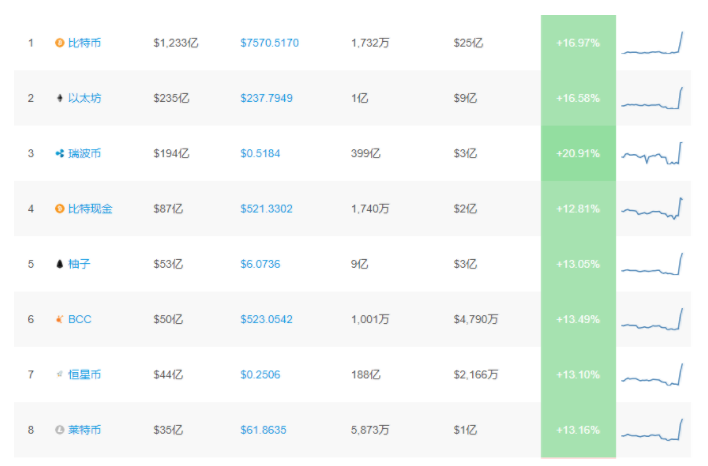Viewport: 708px width, 466px height.
Task: Open the 比特币 price trend sparkline
Action: click(x=652, y=43)
